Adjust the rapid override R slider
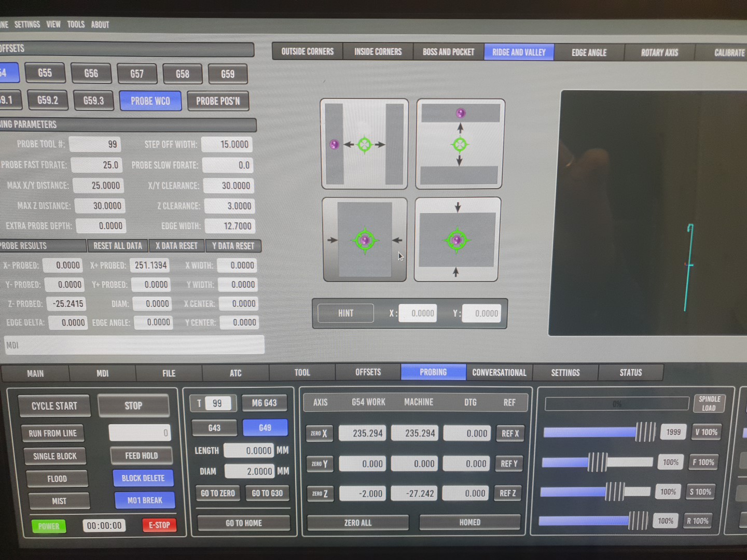Screen dimensions: 747x560 coord(593,521)
